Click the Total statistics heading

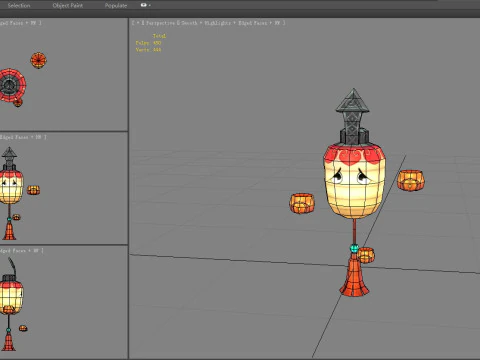click(x=159, y=36)
